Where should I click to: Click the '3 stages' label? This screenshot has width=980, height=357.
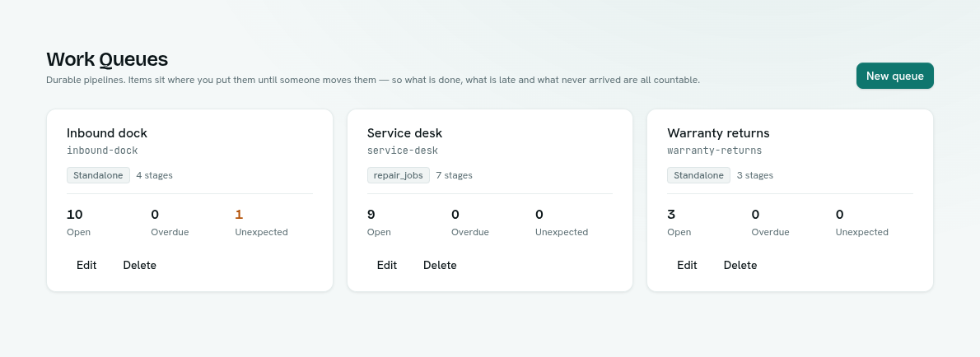(755, 175)
